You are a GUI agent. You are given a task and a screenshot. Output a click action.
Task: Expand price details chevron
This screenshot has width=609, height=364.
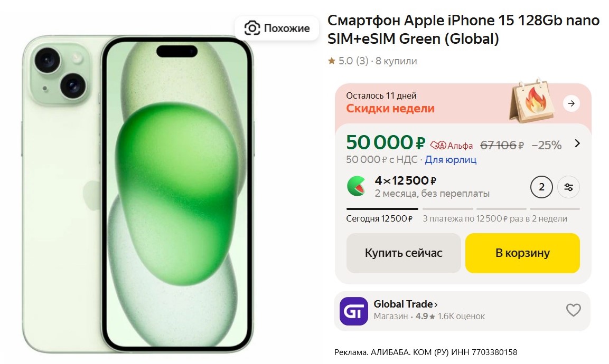[577, 143]
